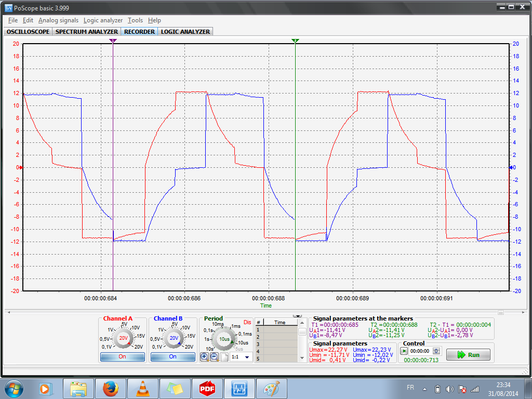Viewport: 532px width, 399px height.
Task: Click the volume speaker tray icon
Action: pos(449,389)
